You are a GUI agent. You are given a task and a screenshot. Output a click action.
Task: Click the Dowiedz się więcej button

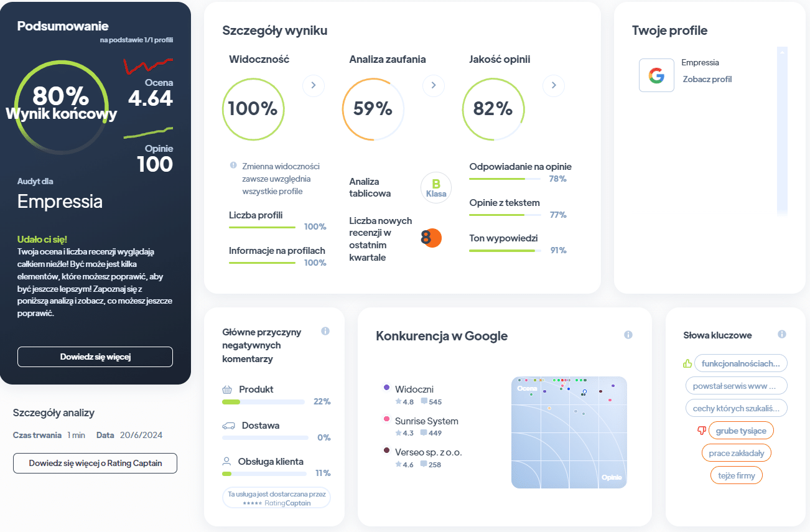[x=95, y=357]
